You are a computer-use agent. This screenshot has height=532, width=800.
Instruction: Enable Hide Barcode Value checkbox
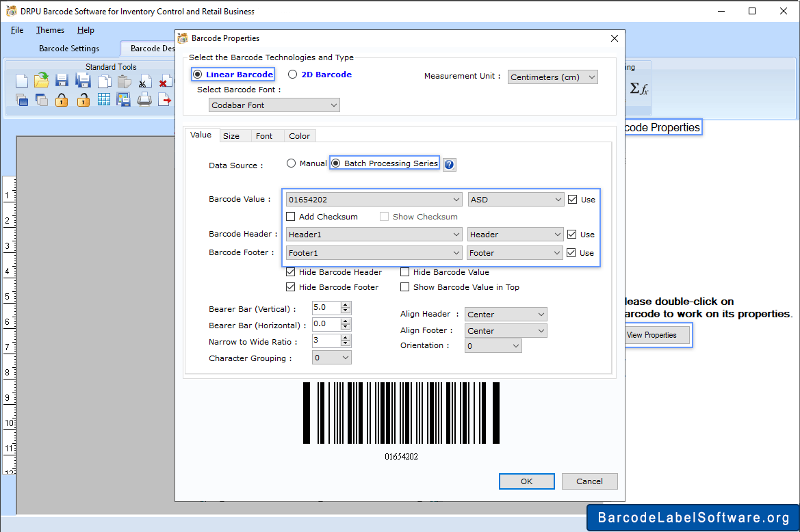(x=405, y=272)
